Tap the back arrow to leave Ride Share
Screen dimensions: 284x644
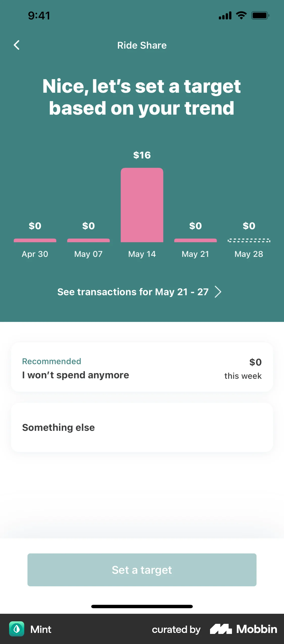coord(17,45)
